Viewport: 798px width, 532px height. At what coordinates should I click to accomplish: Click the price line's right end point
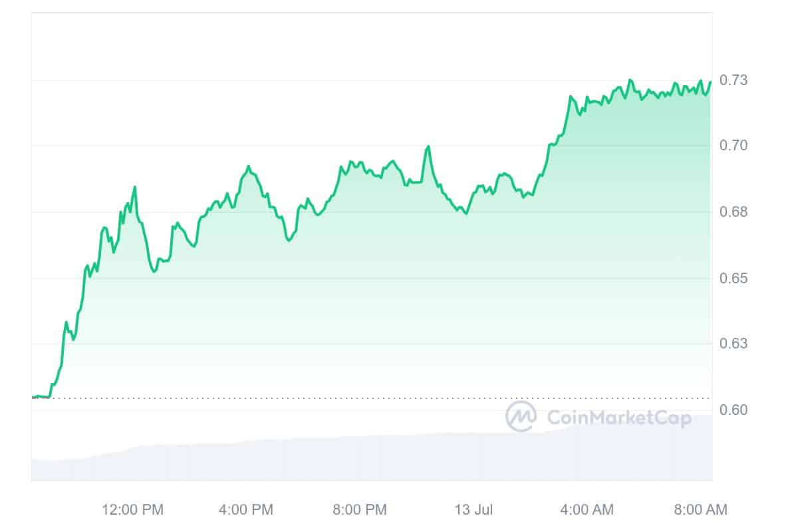(710, 82)
